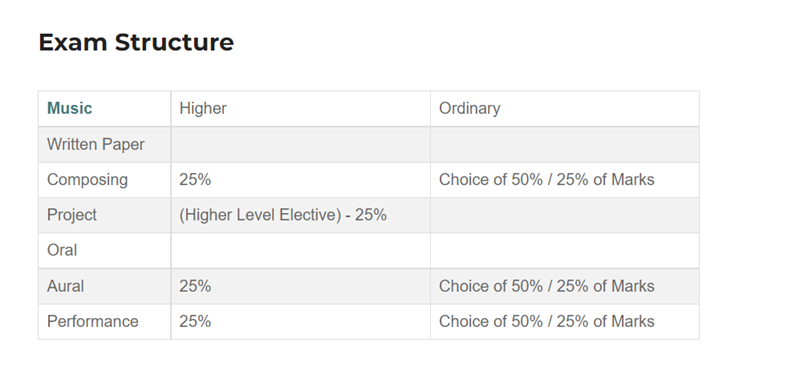
Task: Select the Higher column header cell
Action: [300, 108]
